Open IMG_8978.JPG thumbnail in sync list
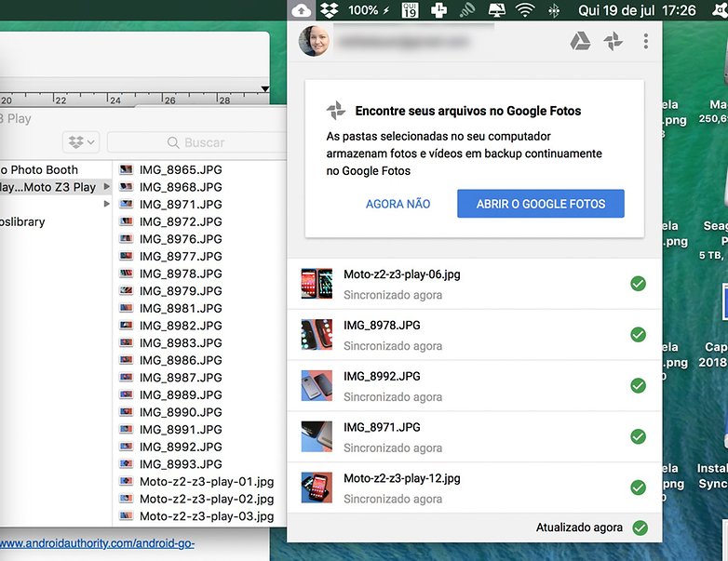Screen dimensions: 728x561 (317, 334)
